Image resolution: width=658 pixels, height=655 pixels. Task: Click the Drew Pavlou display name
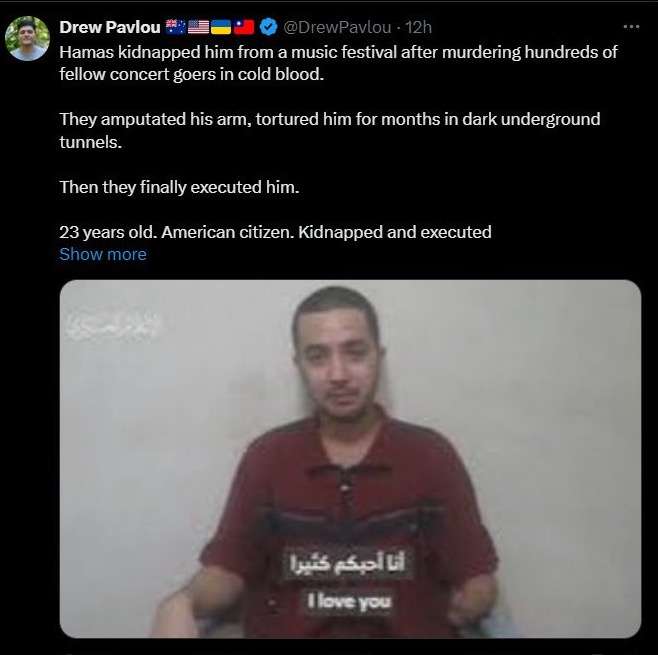click(x=110, y=27)
